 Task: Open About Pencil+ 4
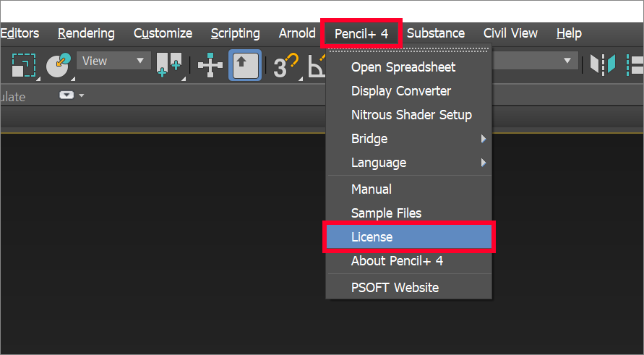point(409,261)
